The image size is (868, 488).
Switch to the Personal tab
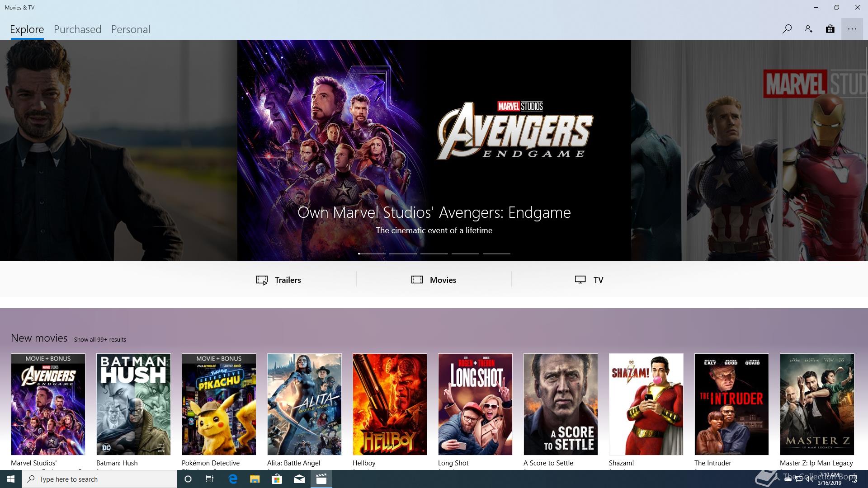[131, 29]
